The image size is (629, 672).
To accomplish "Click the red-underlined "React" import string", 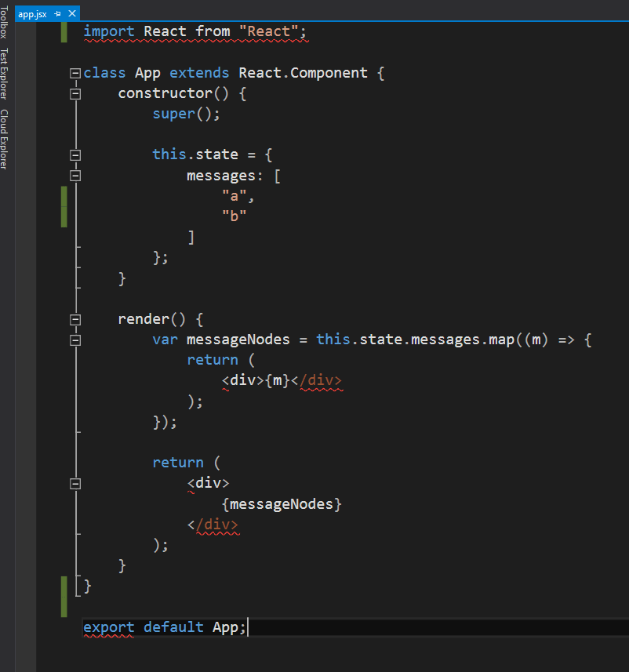I will [267, 31].
